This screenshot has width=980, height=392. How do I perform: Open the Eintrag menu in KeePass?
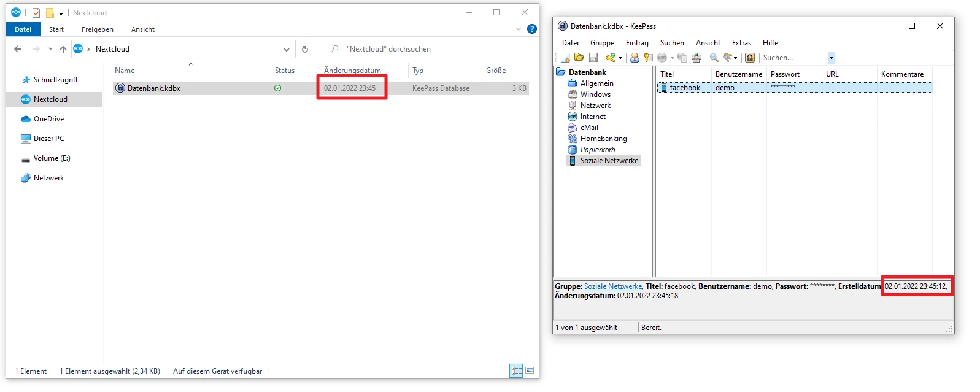(637, 43)
